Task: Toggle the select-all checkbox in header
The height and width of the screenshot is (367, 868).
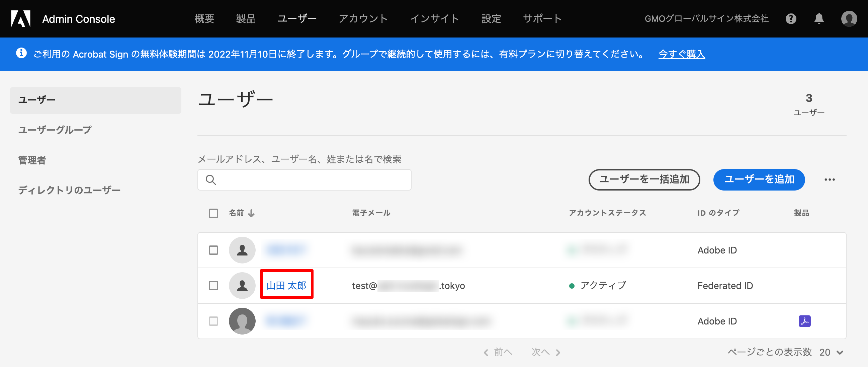Action: click(213, 214)
